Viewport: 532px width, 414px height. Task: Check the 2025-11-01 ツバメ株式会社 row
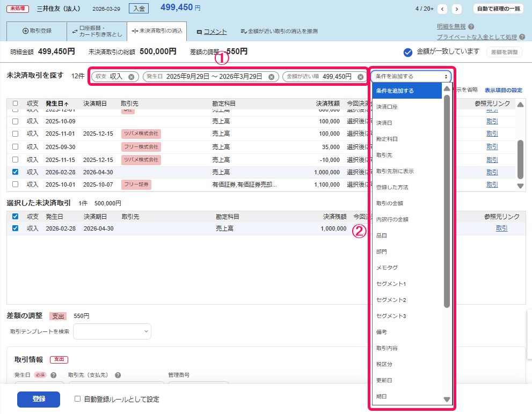coord(15,134)
